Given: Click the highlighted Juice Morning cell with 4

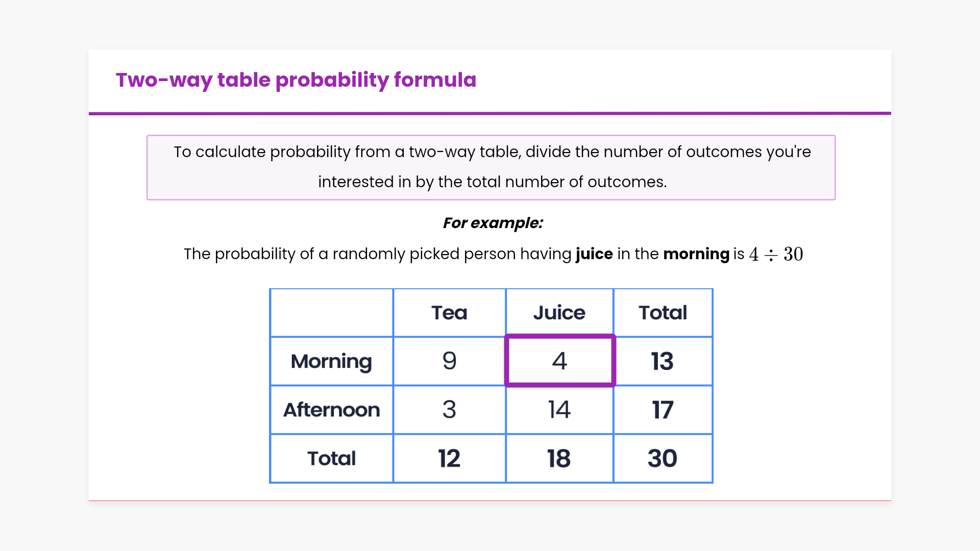Looking at the screenshot, I should point(559,361).
